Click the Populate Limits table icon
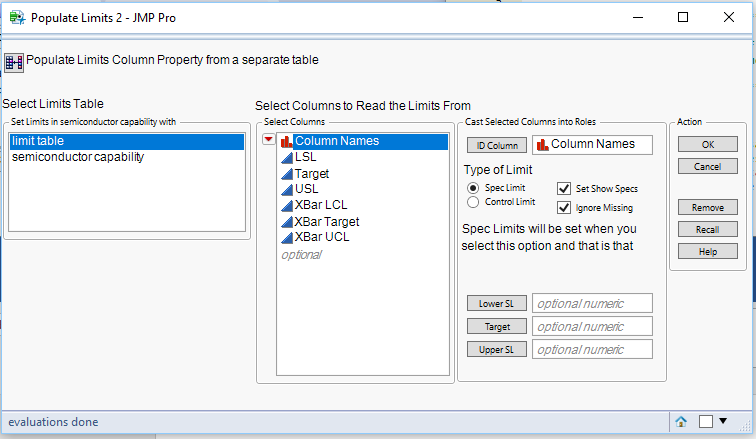The width and height of the screenshot is (756, 439). pos(14,63)
